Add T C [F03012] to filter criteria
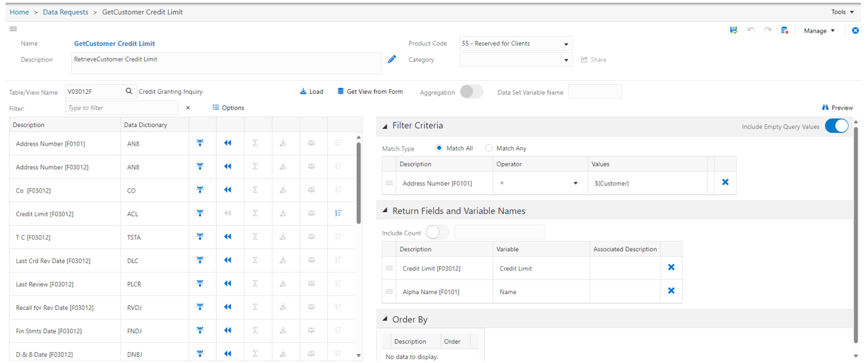The width and height of the screenshot is (868, 363). coord(200,237)
